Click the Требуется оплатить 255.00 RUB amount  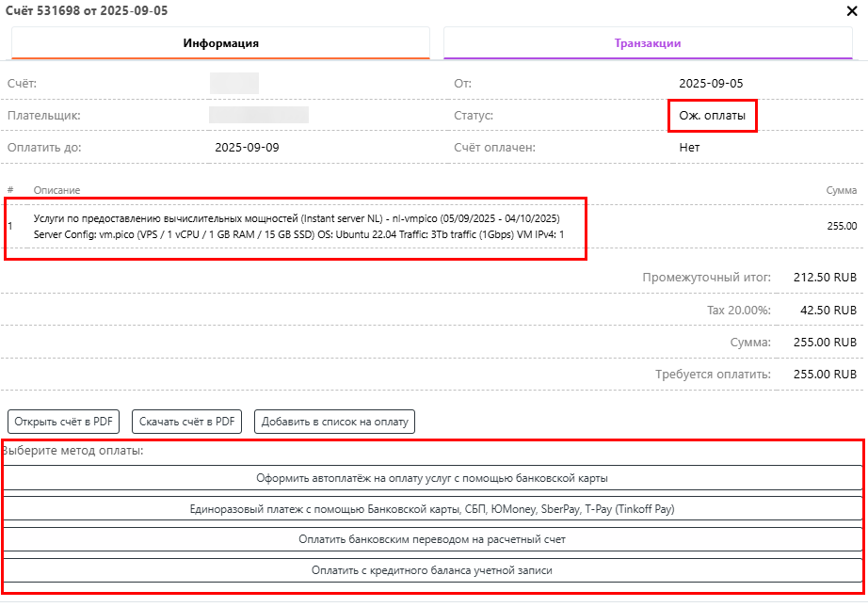(x=825, y=375)
